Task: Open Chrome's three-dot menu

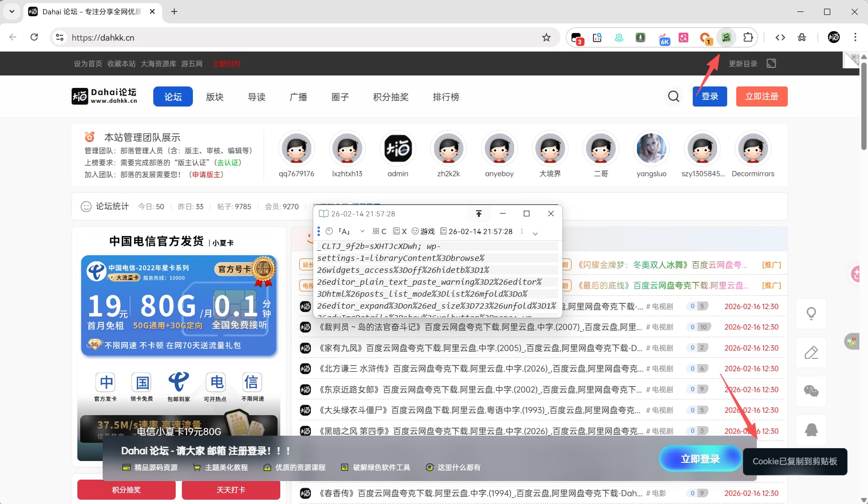Action: pyautogui.click(x=855, y=37)
